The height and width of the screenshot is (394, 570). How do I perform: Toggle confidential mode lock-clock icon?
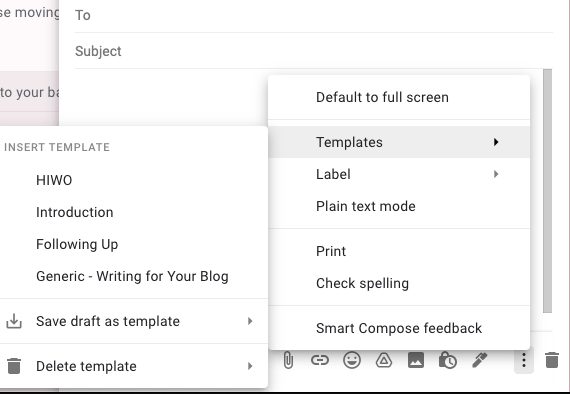click(448, 360)
